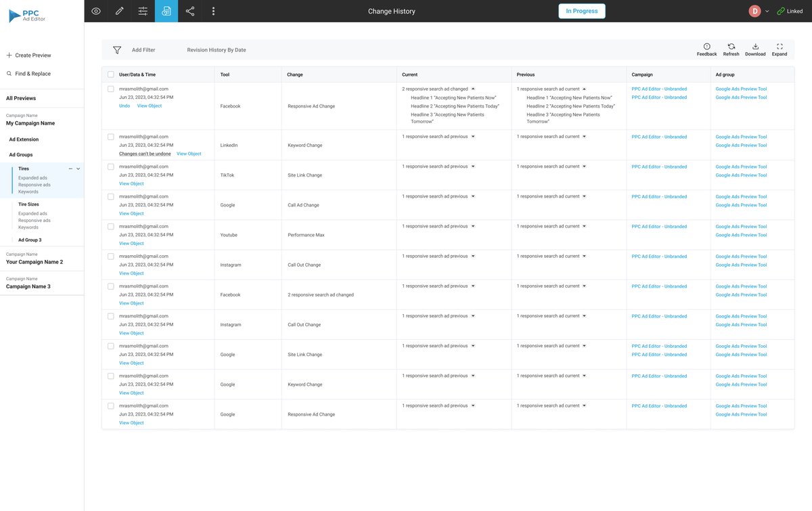Click the magnifier icon beside Find & Replace
Viewport: 812px width, 511px height.
tap(9, 74)
